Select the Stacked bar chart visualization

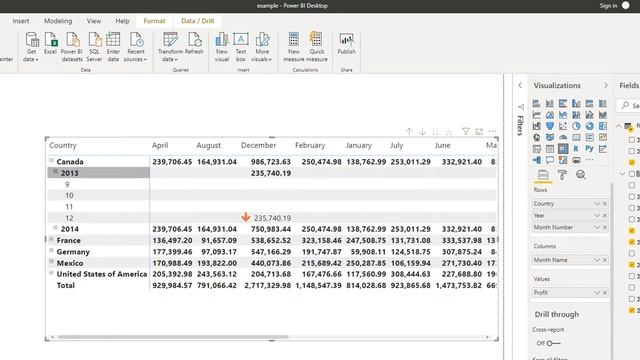pyautogui.click(x=536, y=104)
